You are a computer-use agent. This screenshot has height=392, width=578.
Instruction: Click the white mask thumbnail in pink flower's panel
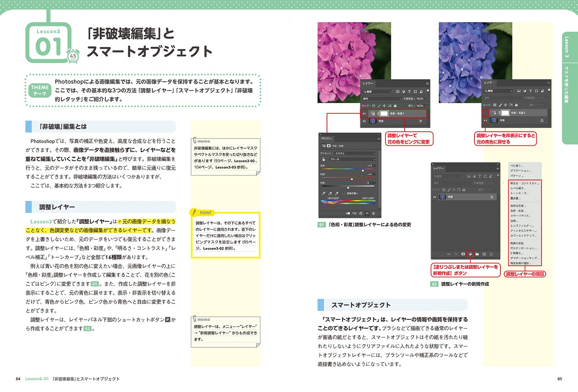point(384,114)
